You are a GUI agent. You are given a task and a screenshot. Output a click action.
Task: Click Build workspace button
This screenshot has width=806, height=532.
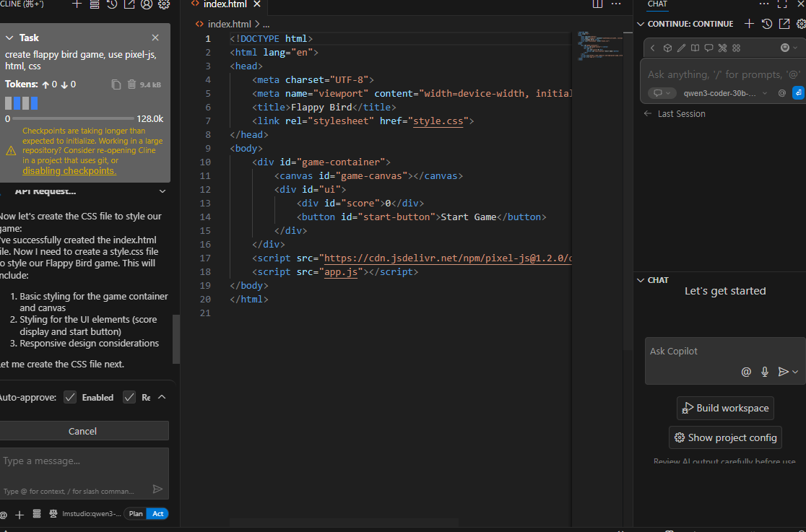pos(725,408)
